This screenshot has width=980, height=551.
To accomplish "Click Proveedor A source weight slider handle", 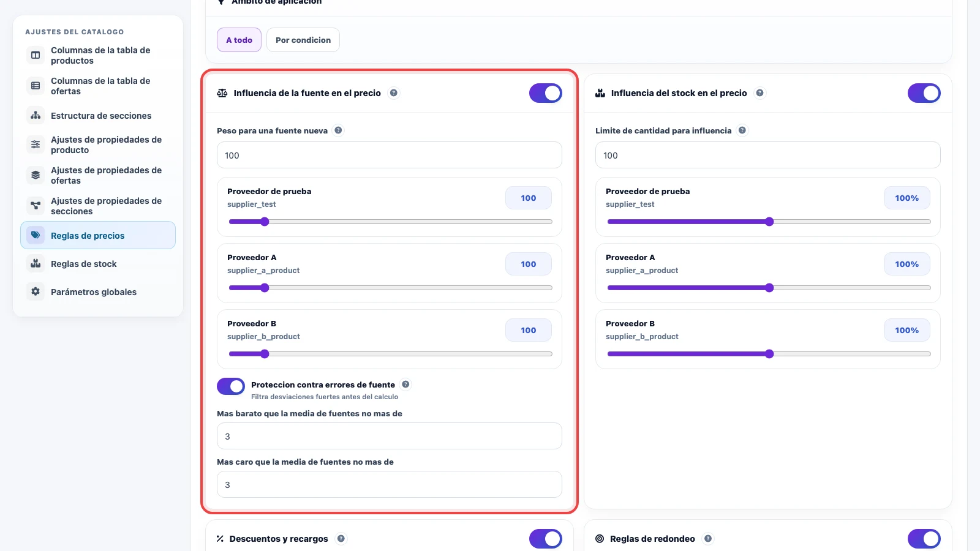I will pos(265,288).
